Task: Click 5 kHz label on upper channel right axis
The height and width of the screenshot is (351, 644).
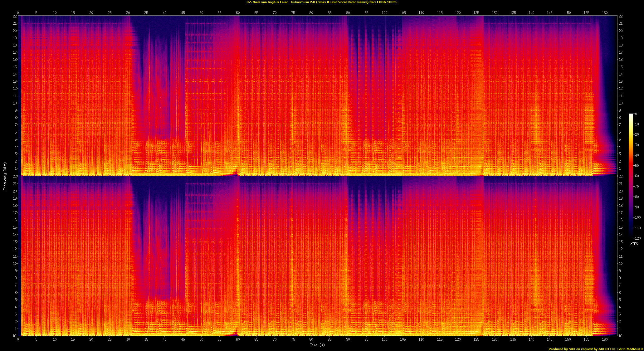Action: click(x=620, y=139)
